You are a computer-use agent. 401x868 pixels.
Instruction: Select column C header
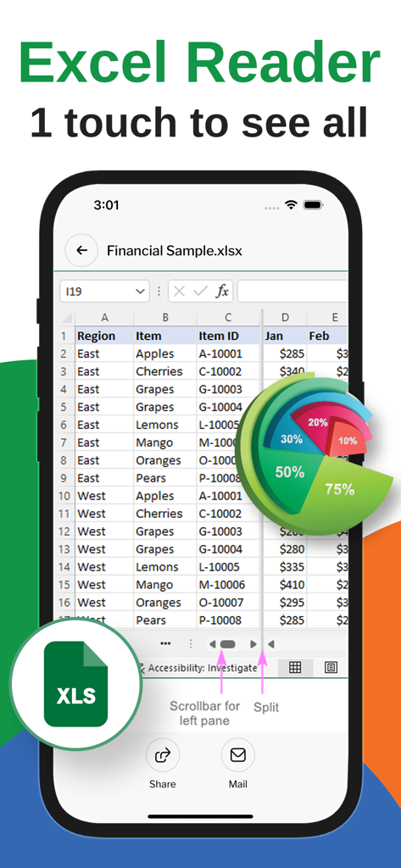(228, 318)
